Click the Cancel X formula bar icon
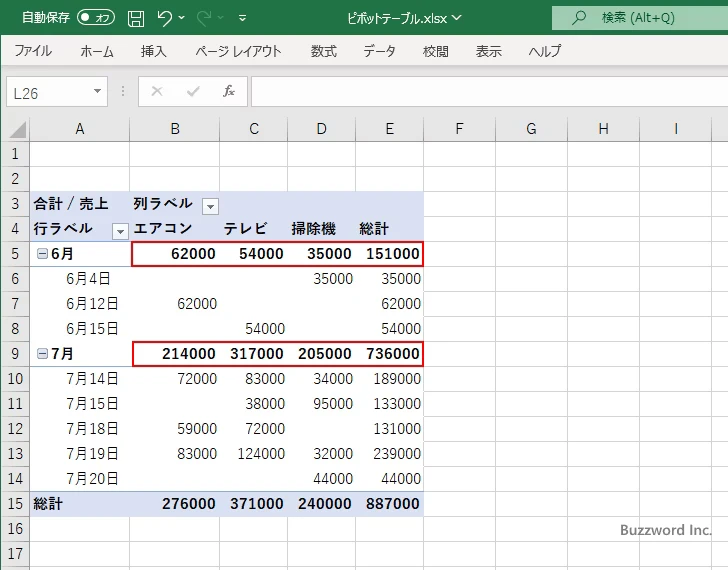Viewport: 728px width, 570px height. 157,91
